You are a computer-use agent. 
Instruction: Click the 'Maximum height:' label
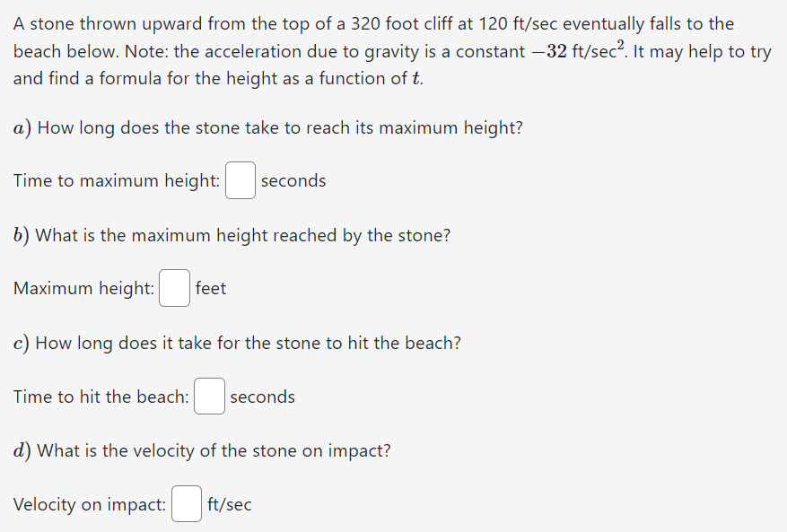tap(83, 288)
